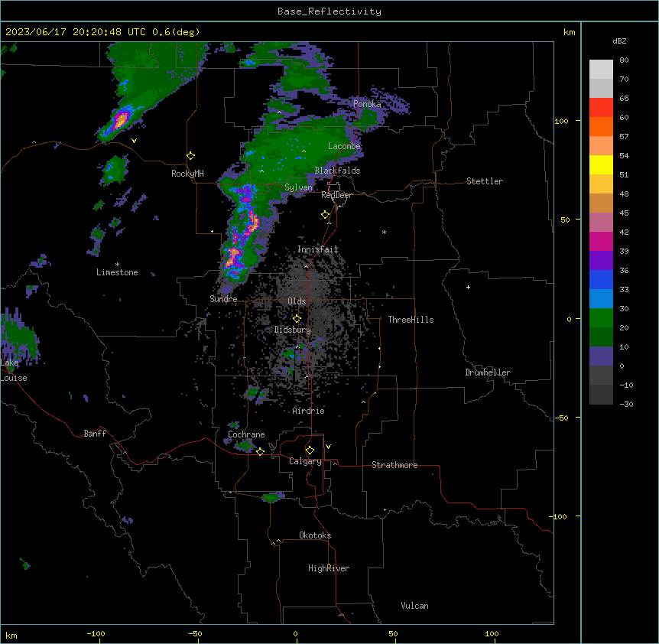Select the 65 dBZ red legend swatch
The image size is (659, 644).
pos(601,108)
